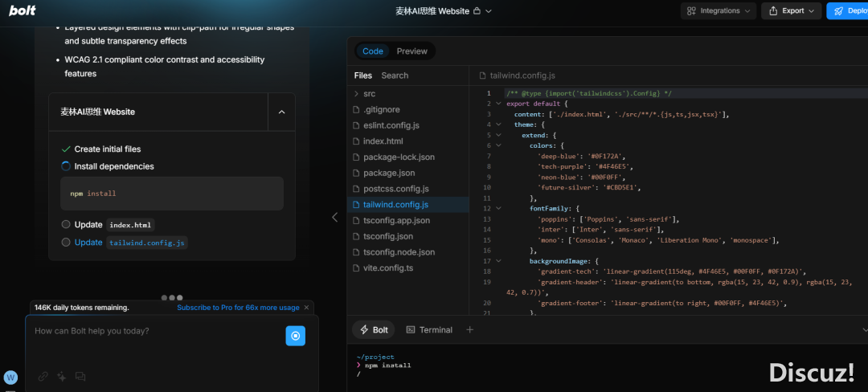Viewport: 868px width, 392px height.
Task: Click the 'deep-blue' color line in code
Action: [x=581, y=157]
